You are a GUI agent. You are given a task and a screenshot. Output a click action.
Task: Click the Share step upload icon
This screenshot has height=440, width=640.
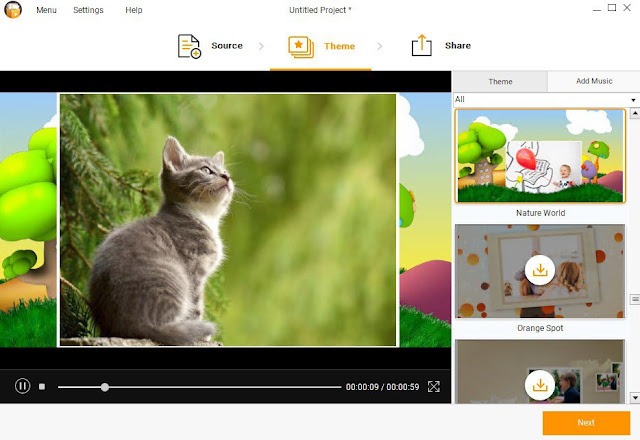pyautogui.click(x=422, y=45)
